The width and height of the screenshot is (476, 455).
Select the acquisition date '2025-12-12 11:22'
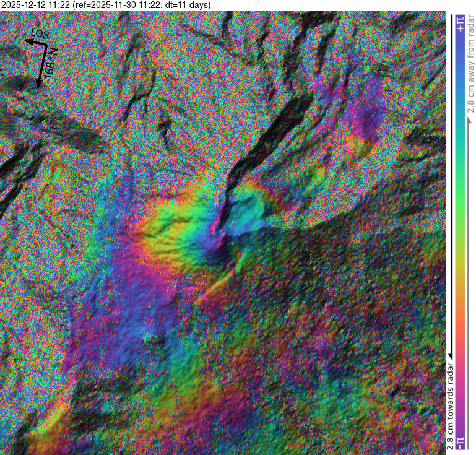tap(35, 5)
